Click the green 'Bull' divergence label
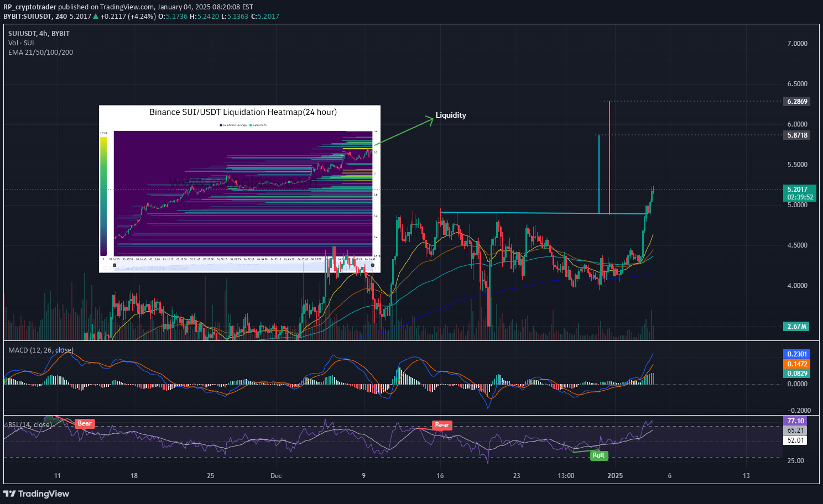823x504 pixels. pyautogui.click(x=598, y=455)
